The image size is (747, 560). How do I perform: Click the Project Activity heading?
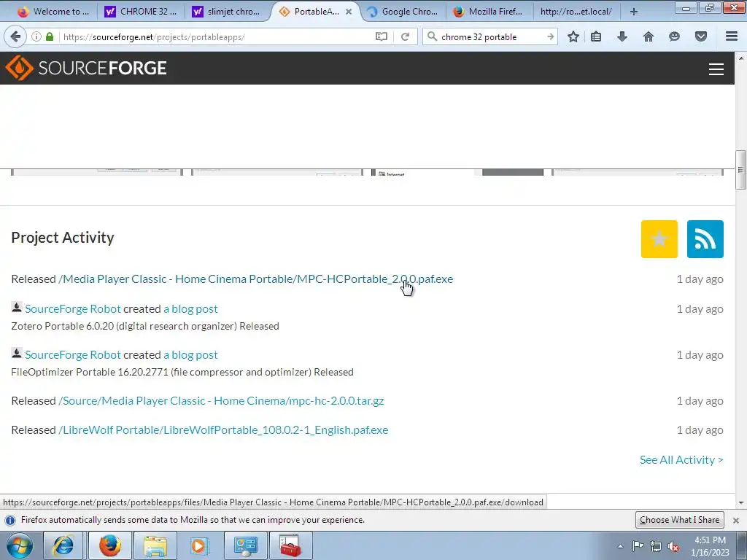click(63, 238)
